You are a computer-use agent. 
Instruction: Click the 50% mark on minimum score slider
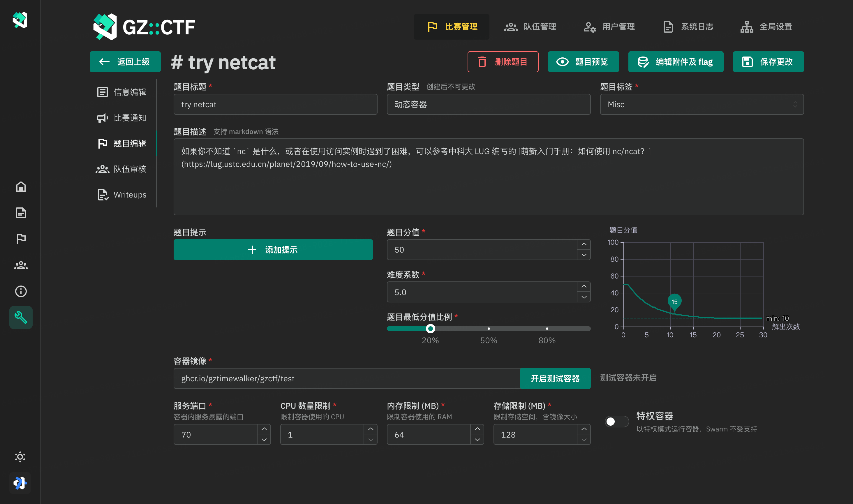pyautogui.click(x=489, y=329)
